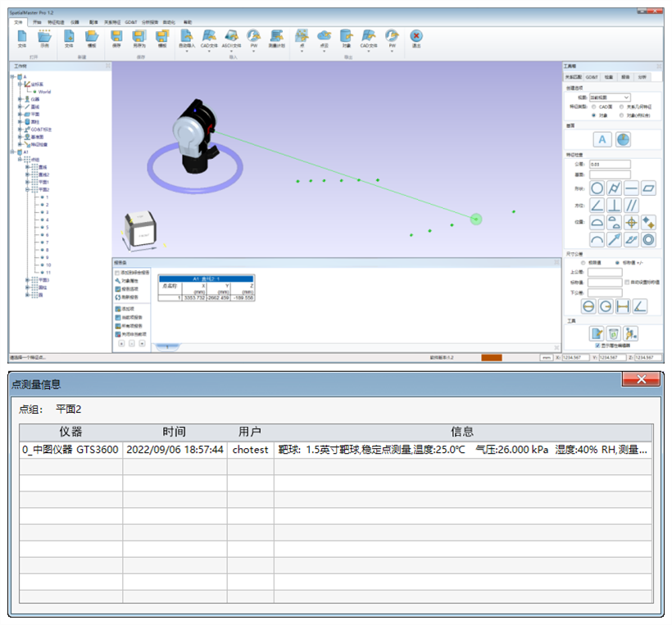Select the parallelism double-slash icon
Viewport: 672px width, 625px height.
[x=632, y=205]
